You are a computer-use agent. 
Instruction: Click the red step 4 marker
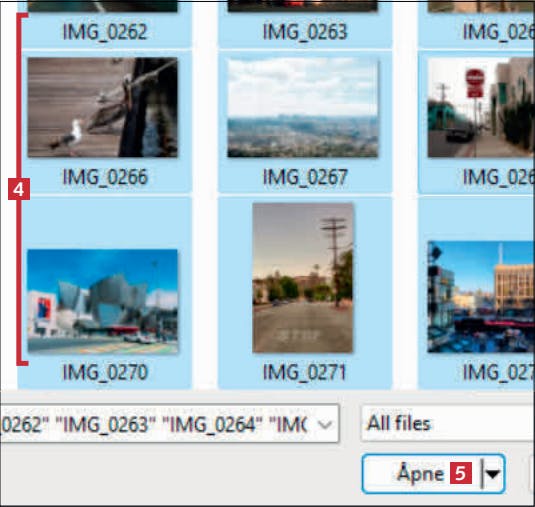coord(19,189)
